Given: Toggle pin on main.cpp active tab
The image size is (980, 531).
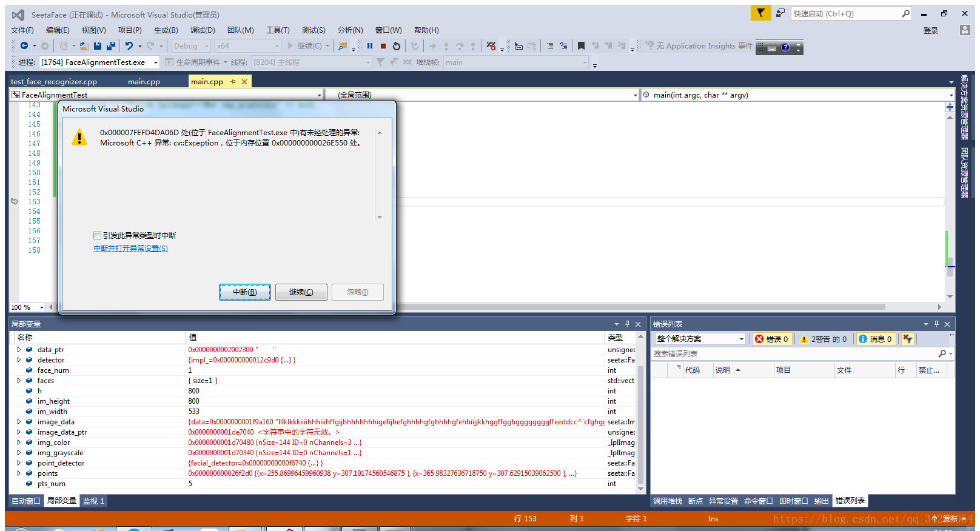Looking at the screenshot, I should click(233, 81).
